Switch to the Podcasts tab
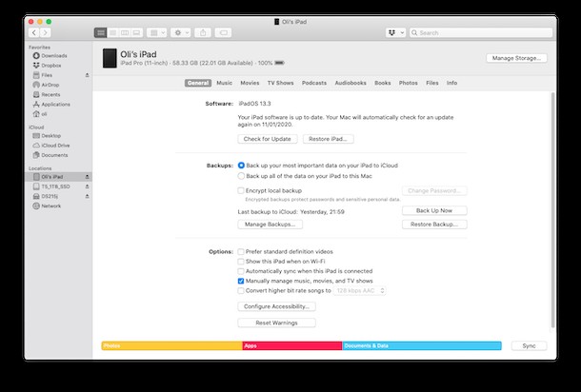The height and width of the screenshot is (392, 581). pyautogui.click(x=314, y=83)
